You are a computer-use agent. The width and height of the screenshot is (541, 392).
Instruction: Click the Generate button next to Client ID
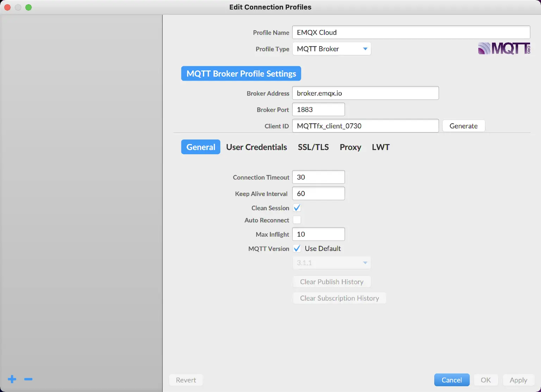tap(463, 126)
